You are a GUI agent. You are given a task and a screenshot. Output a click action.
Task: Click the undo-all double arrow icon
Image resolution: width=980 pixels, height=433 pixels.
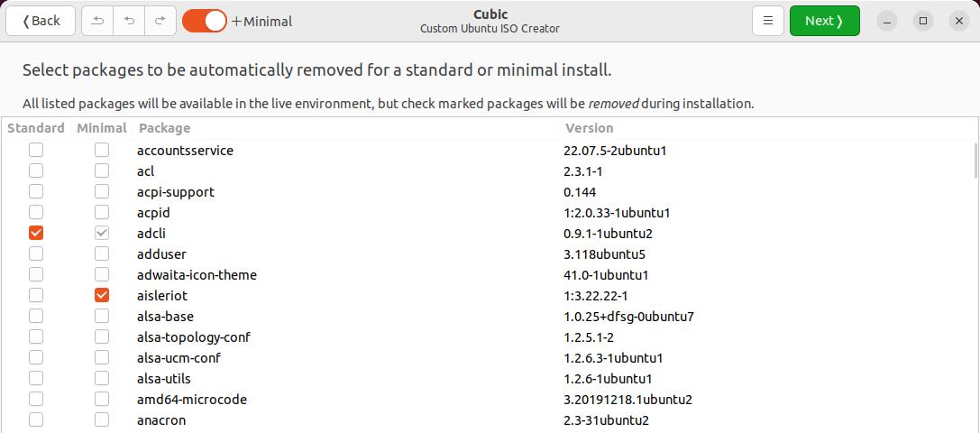click(x=97, y=21)
